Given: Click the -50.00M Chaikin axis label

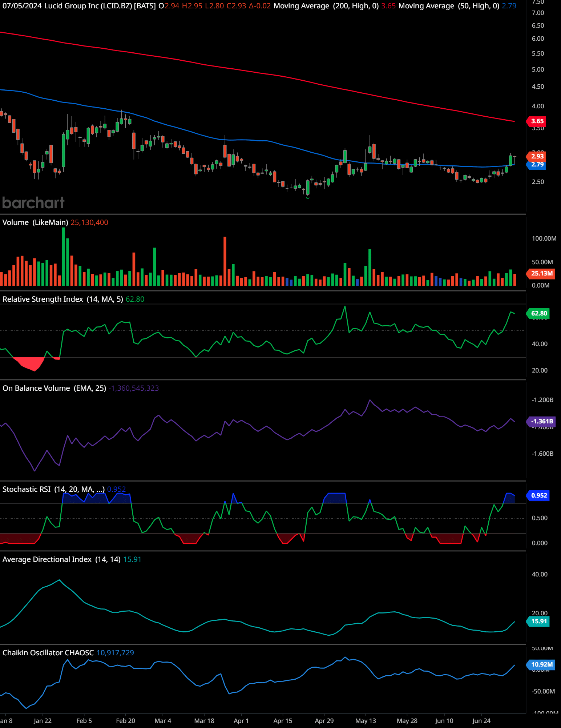Looking at the screenshot, I should click(x=543, y=691).
